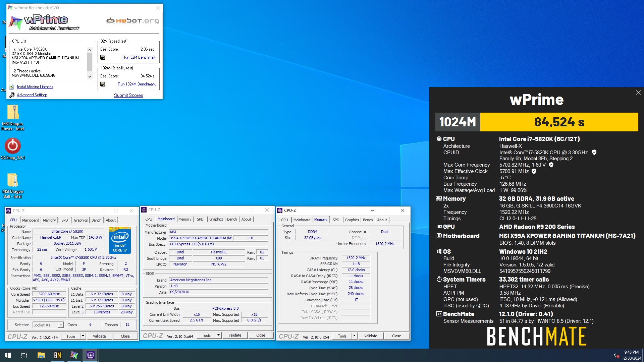The width and height of the screenshot is (644, 362).
Task: Click the Advanced Settings link
Action: point(32,95)
